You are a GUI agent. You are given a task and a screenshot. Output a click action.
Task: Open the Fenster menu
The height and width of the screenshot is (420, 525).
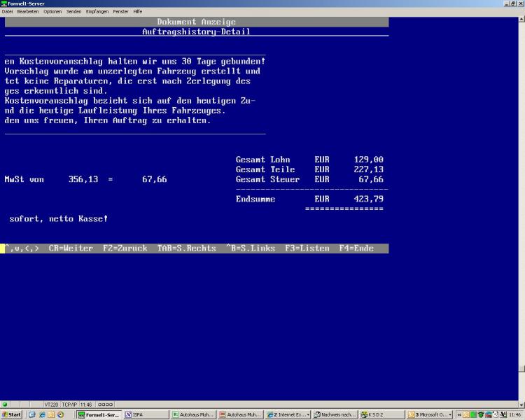click(x=120, y=11)
